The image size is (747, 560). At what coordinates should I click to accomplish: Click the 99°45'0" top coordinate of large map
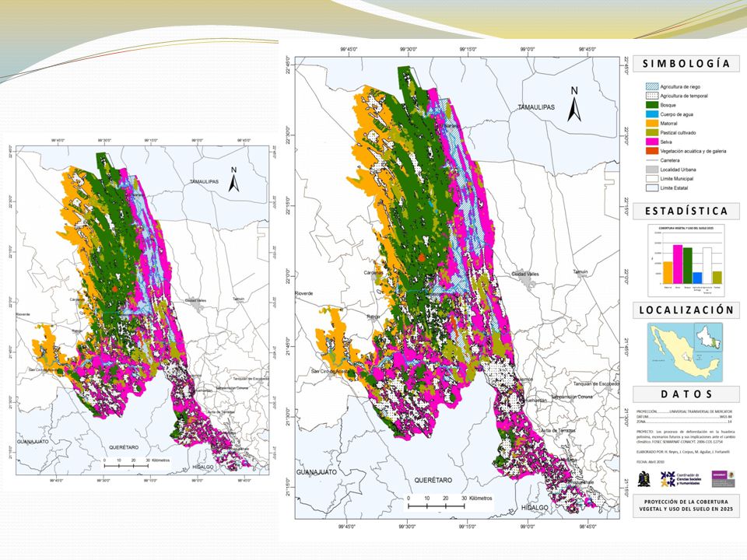click(349, 50)
